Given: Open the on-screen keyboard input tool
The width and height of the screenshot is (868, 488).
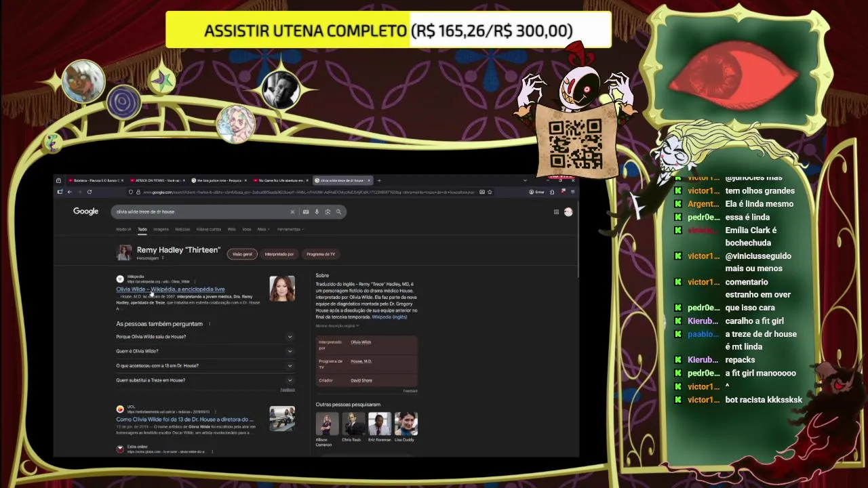Looking at the screenshot, I should click(x=306, y=212).
